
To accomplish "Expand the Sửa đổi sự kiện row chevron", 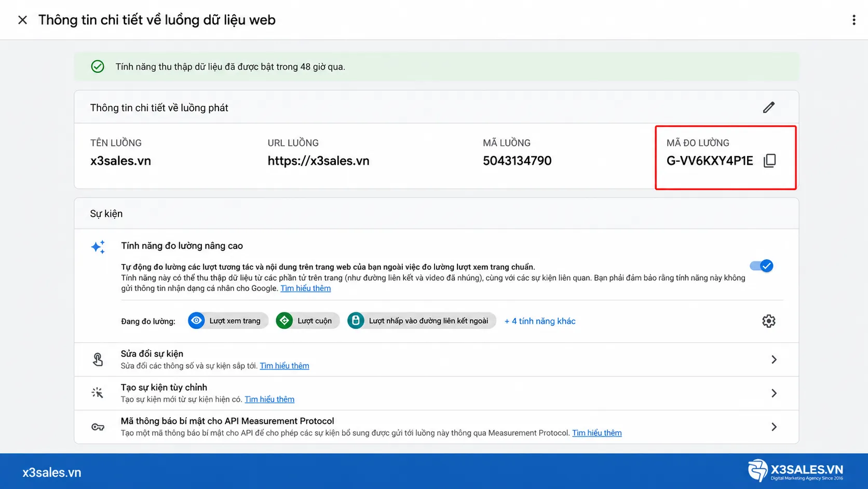I will click(774, 360).
